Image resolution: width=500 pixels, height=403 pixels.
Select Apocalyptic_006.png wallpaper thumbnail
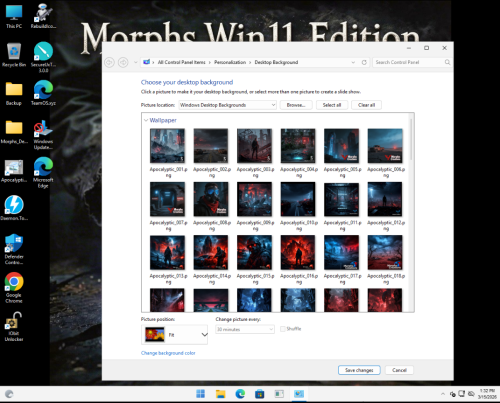385,146
